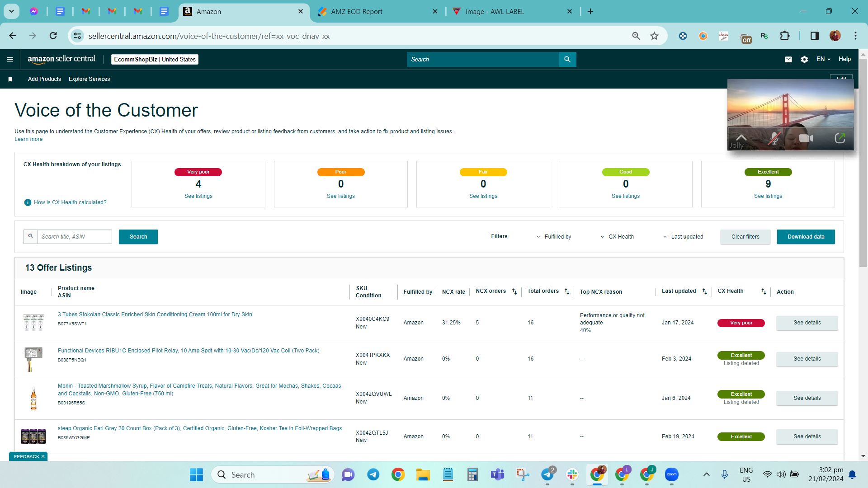The image size is (868, 488).
Task: Open the browser extensions puzzle icon
Action: point(785,36)
